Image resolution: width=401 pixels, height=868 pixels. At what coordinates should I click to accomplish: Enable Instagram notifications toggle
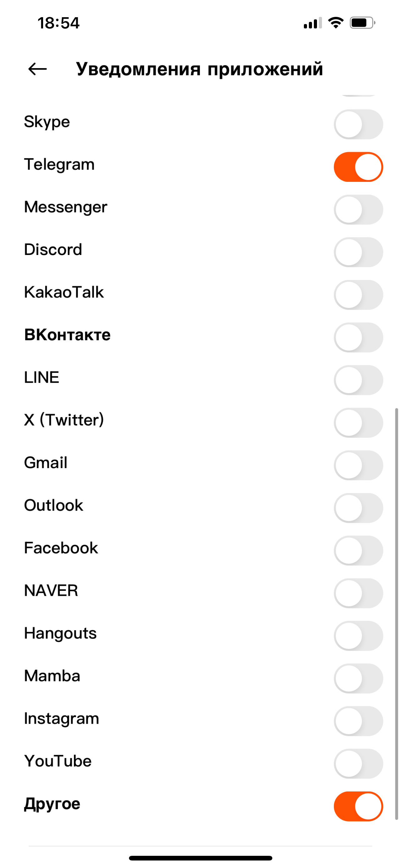[358, 721]
